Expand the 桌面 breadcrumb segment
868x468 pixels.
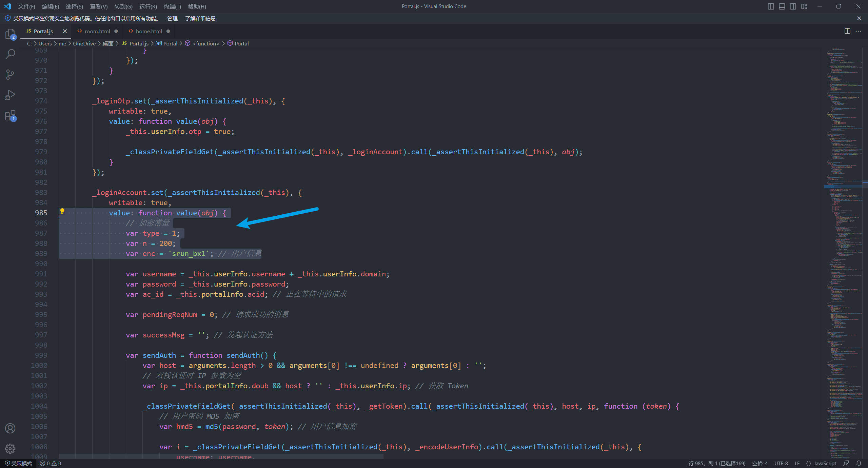click(108, 43)
